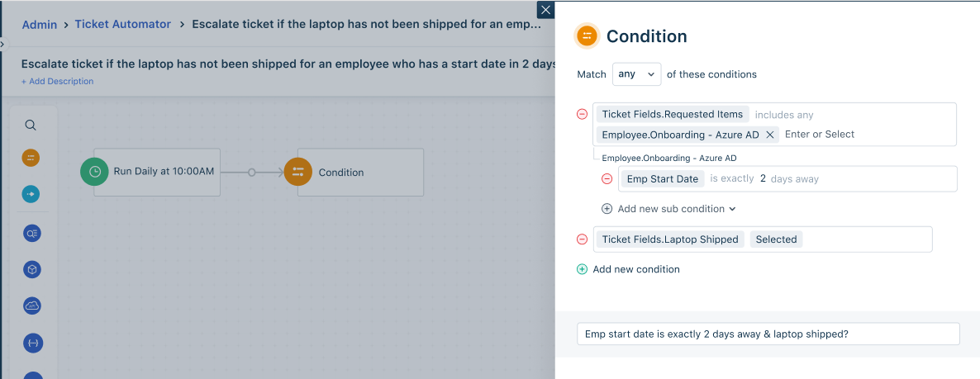Open the Match any dropdown

(x=636, y=74)
